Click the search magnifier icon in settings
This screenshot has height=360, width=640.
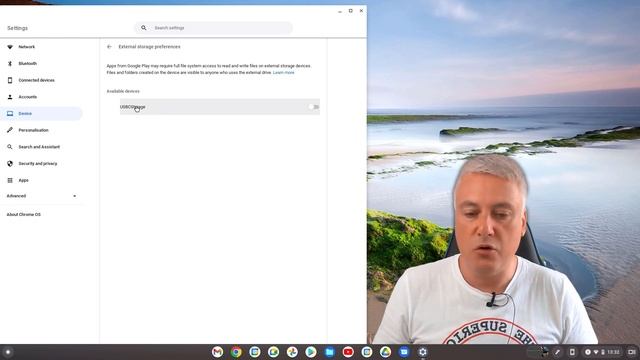144,28
